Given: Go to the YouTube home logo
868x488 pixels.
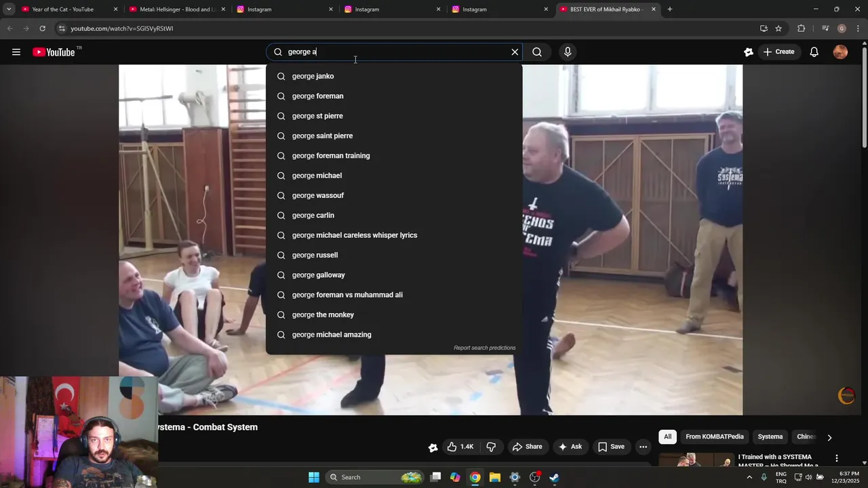Looking at the screenshot, I should tap(54, 52).
